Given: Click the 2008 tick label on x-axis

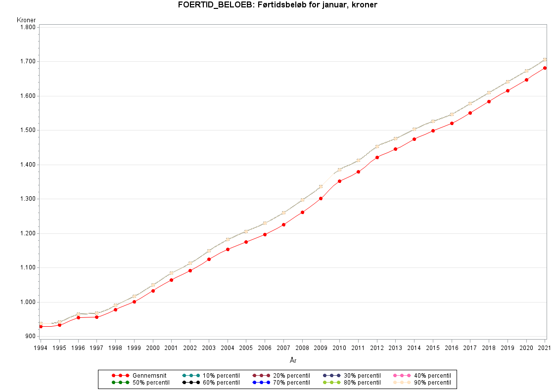Looking at the screenshot, I should pyautogui.click(x=302, y=348).
